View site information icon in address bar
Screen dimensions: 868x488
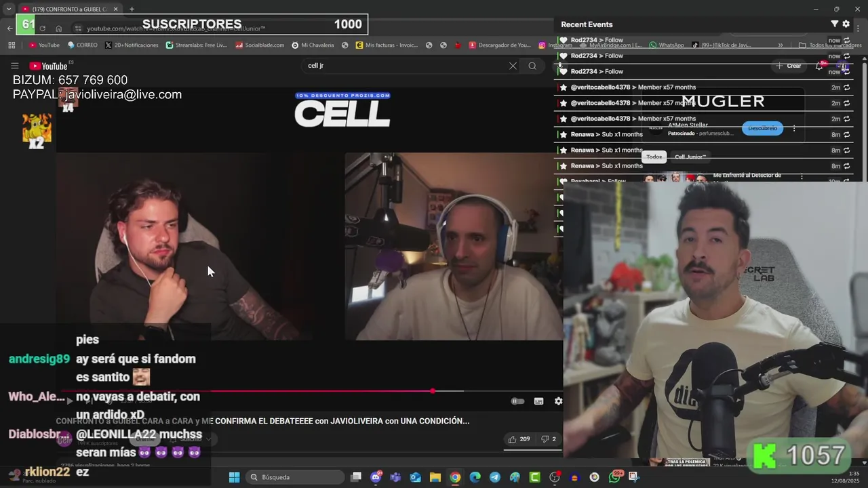click(x=78, y=28)
